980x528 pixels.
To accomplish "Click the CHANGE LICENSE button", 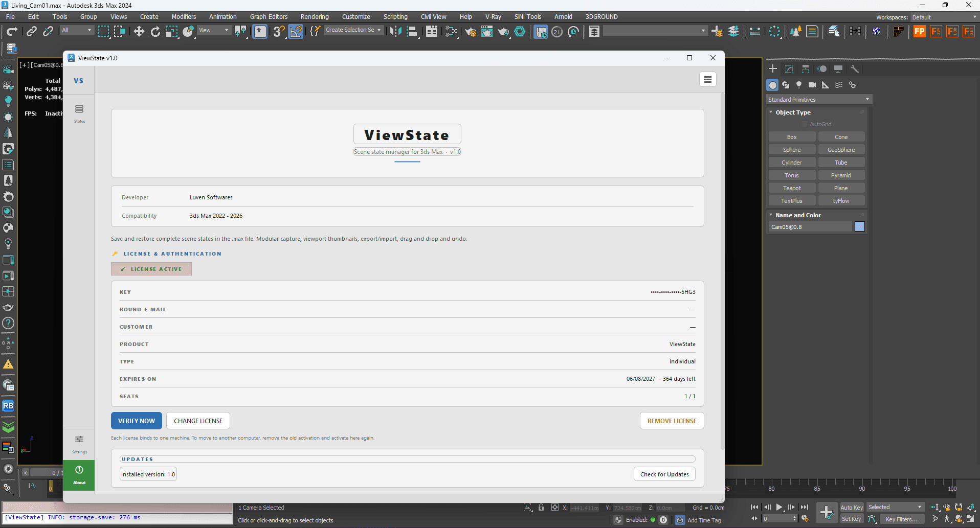I will [198, 421].
